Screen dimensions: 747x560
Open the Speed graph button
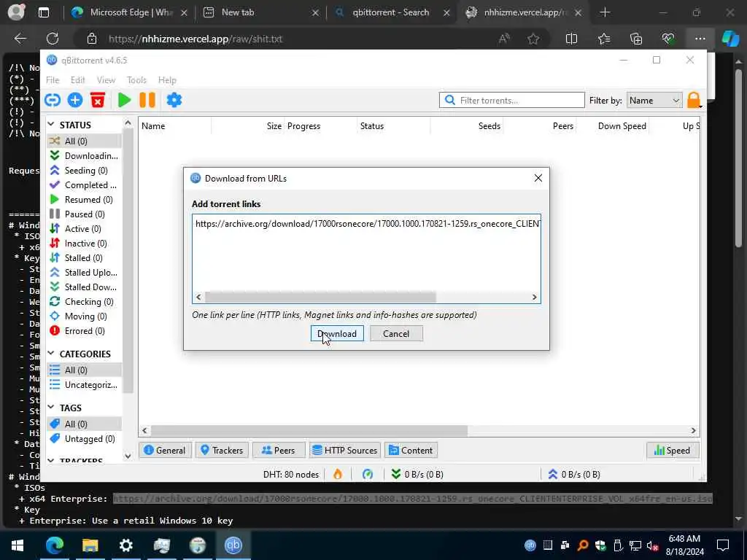tap(672, 451)
